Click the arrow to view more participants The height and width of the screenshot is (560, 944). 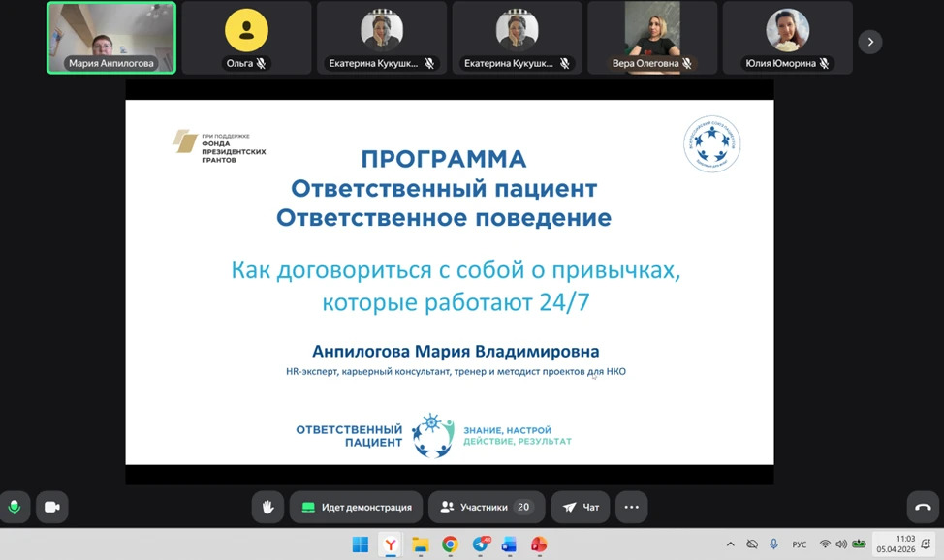pyautogui.click(x=870, y=42)
